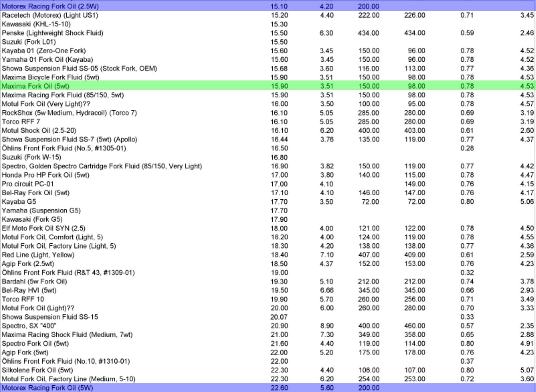Select the Red Line (Light, Yellow) cell
Viewport: 536px width, 392px height.
38,255
